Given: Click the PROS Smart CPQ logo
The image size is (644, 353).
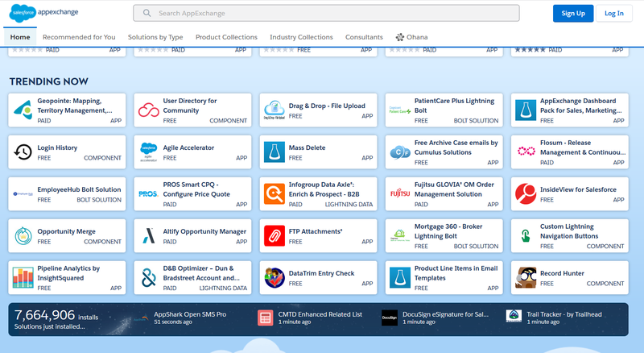Looking at the screenshot, I should (x=148, y=193).
